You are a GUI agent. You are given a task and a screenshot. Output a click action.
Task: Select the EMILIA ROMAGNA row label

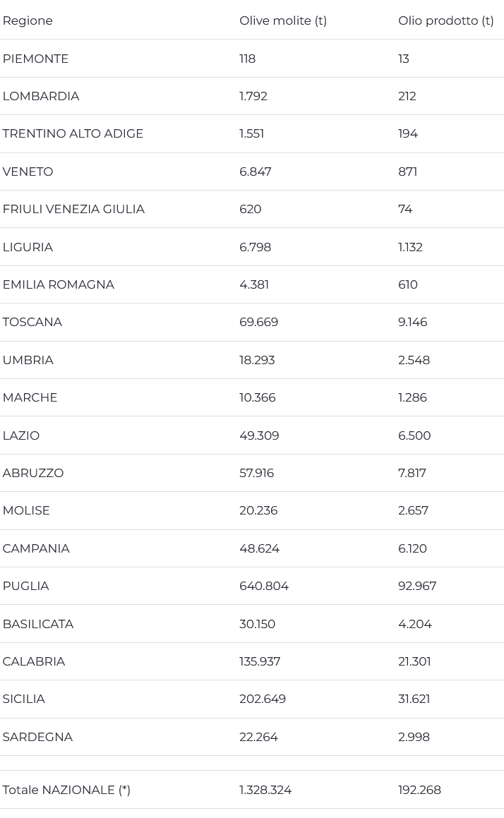tap(59, 285)
